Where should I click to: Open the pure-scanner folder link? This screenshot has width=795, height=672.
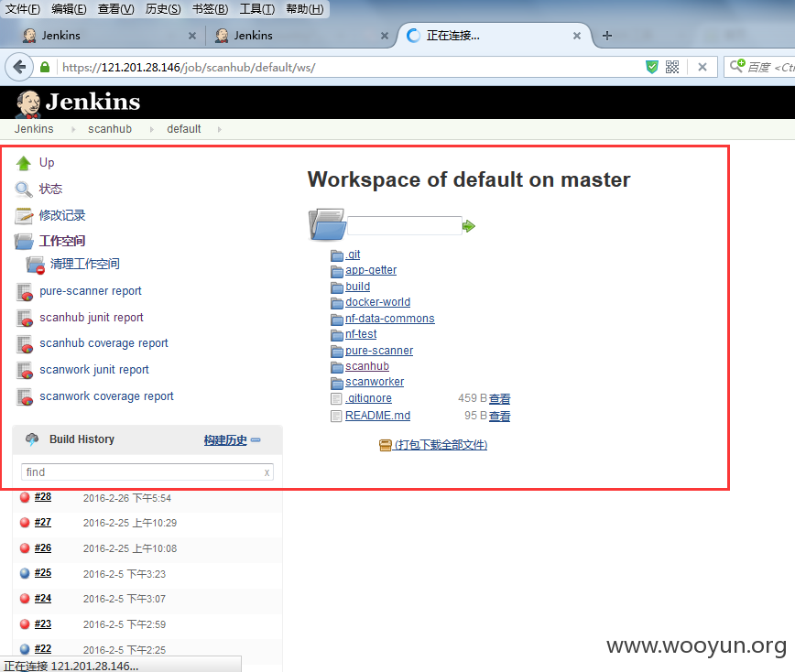[379, 350]
